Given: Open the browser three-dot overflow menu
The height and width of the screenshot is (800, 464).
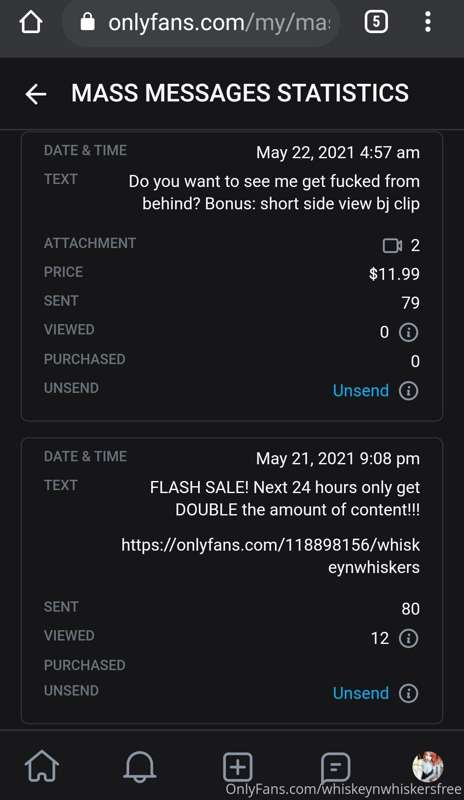Looking at the screenshot, I should [428, 22].
